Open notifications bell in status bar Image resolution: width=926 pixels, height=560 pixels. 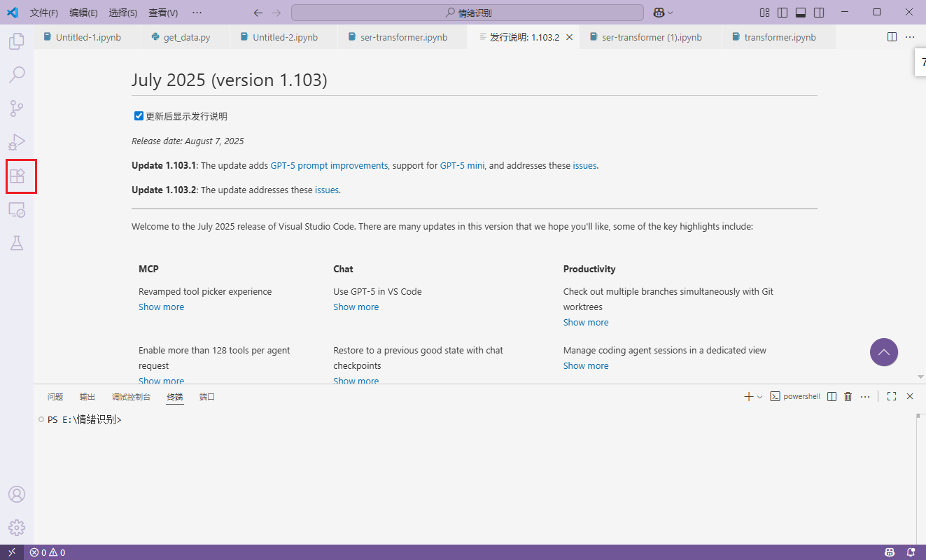(911, 552)
